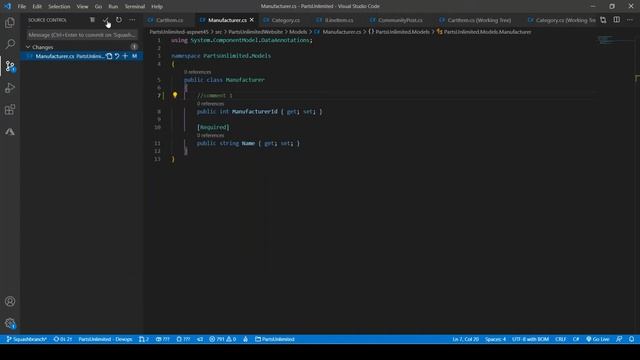
Task: Switch to the ILineItem.cs tab
Action: coord(339,20)
